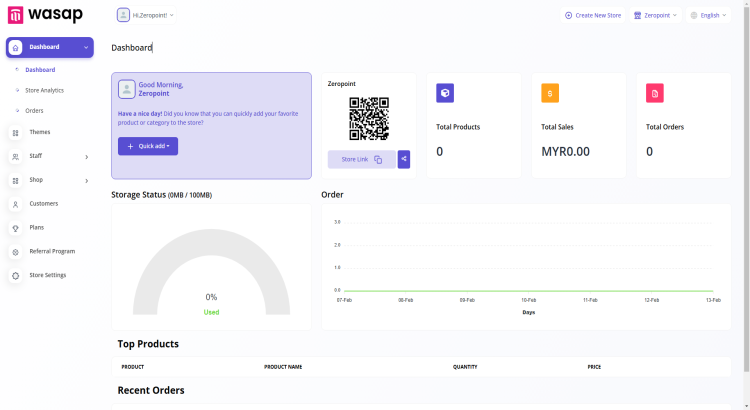Click the Store Settings gear icon

(15, 275)
